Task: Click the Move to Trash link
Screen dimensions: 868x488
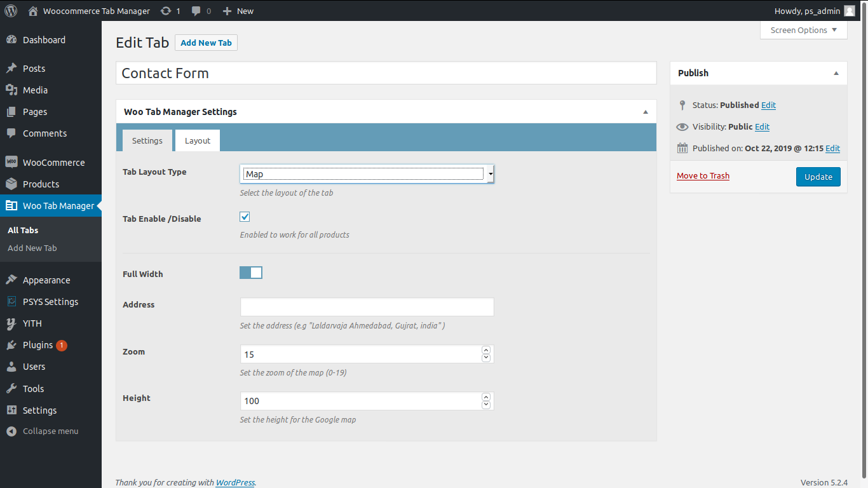Action: [x=703, y=176]
